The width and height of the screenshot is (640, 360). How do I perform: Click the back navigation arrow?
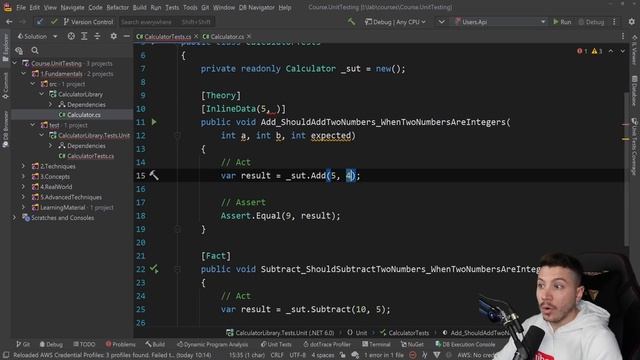[x=9, y=22]
